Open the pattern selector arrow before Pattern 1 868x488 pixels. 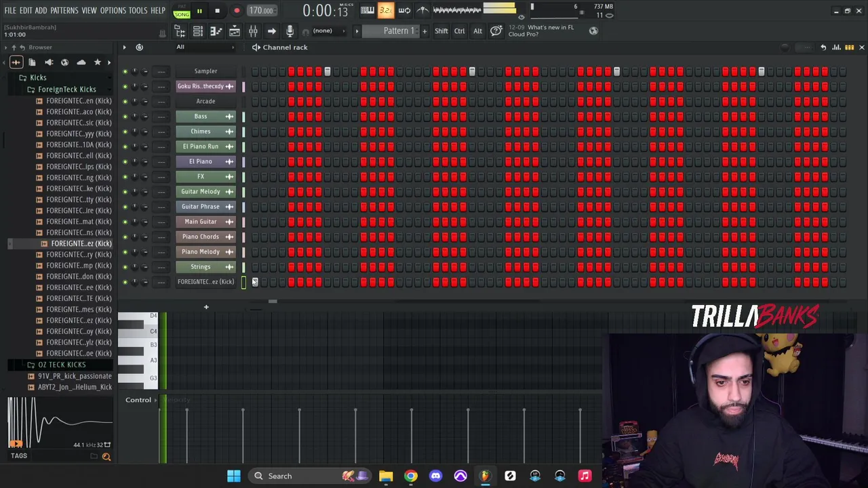tap(357, 31)
